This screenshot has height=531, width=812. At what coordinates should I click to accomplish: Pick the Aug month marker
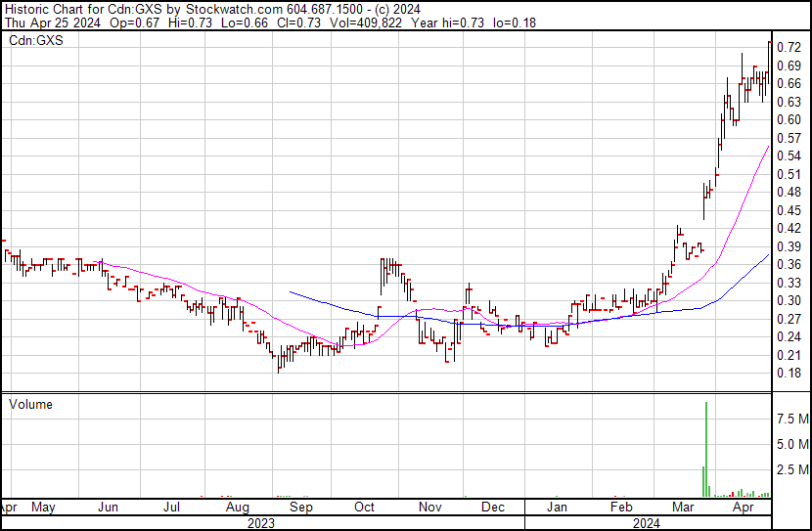point(238,508)
